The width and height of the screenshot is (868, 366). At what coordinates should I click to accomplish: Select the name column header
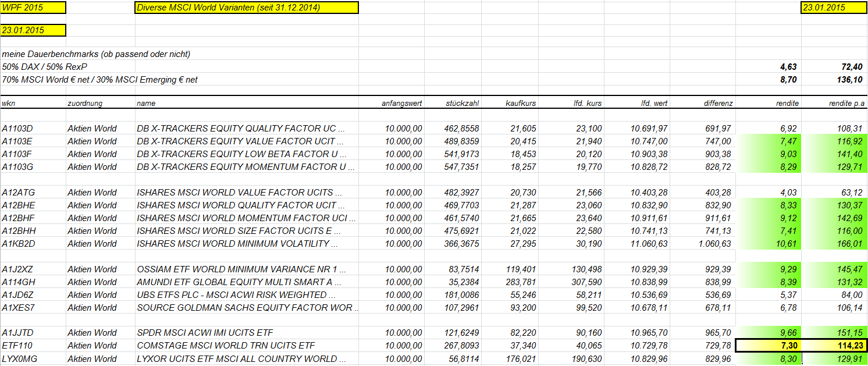click(146, 103)
